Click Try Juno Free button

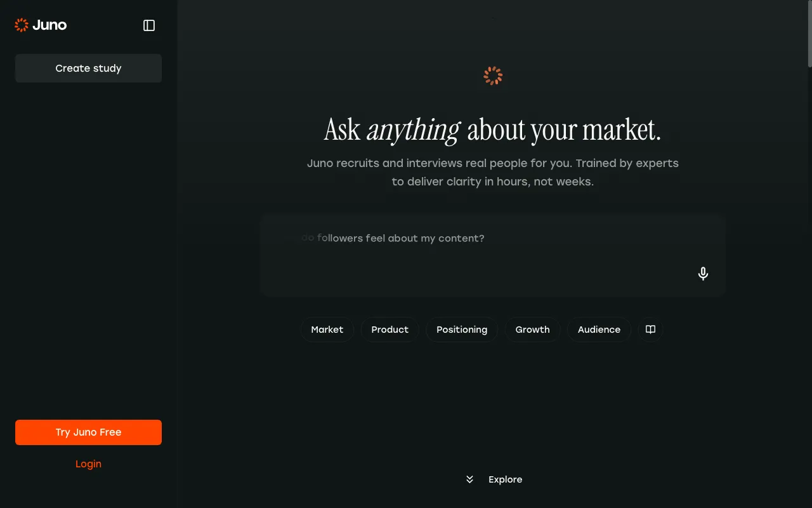(x=88, y=432)
